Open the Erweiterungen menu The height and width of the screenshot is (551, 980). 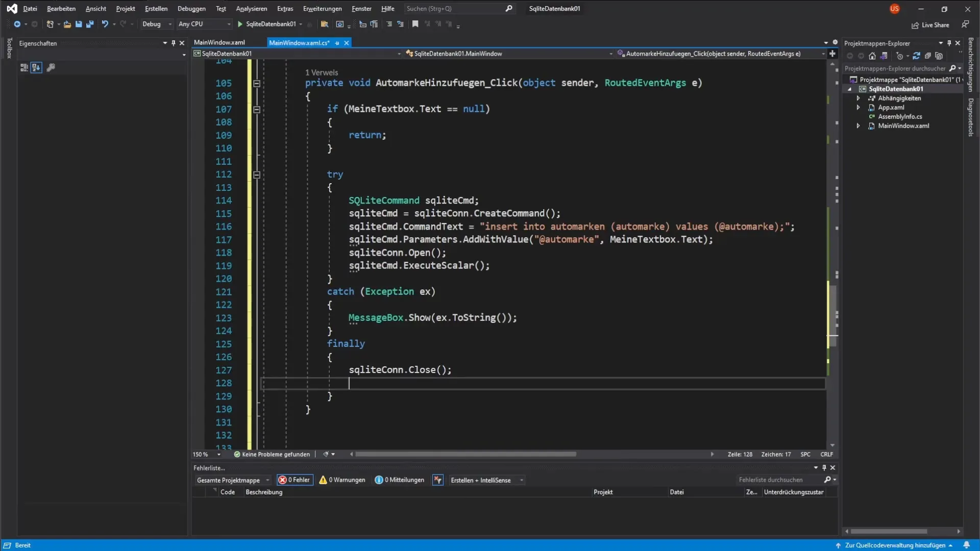coord(322,9)
